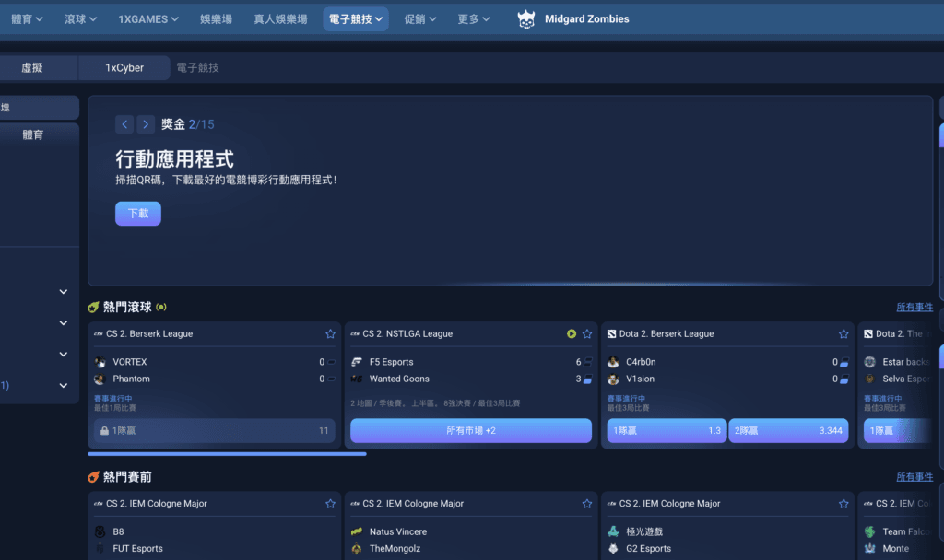The image size is (944, 560).
Task: Open the 真人娛樂場 menu item
Action: 280,19
